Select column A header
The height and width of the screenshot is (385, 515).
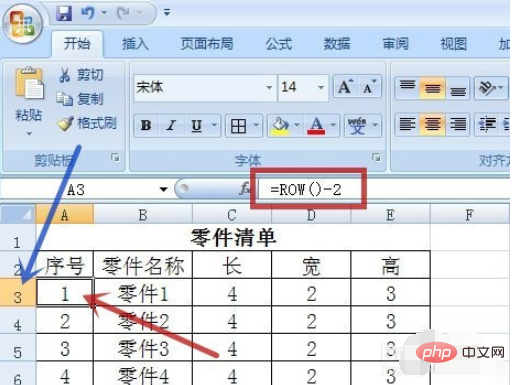[x=65, y=214]
